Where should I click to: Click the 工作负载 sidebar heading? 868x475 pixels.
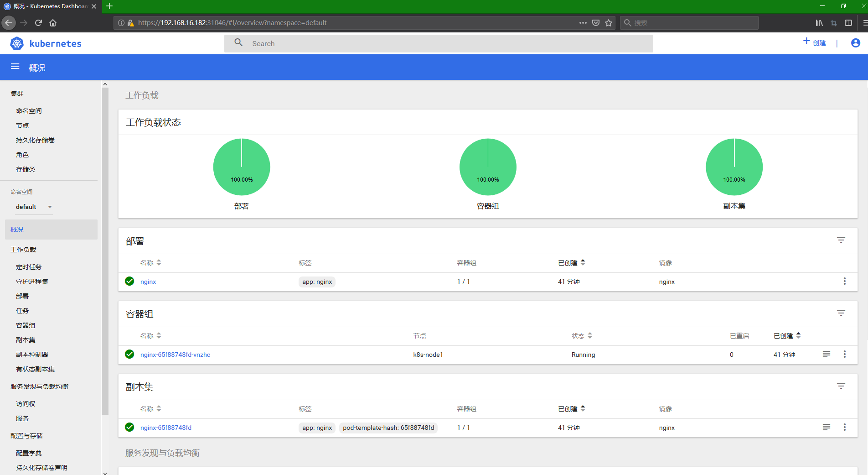tap(23, 250)
